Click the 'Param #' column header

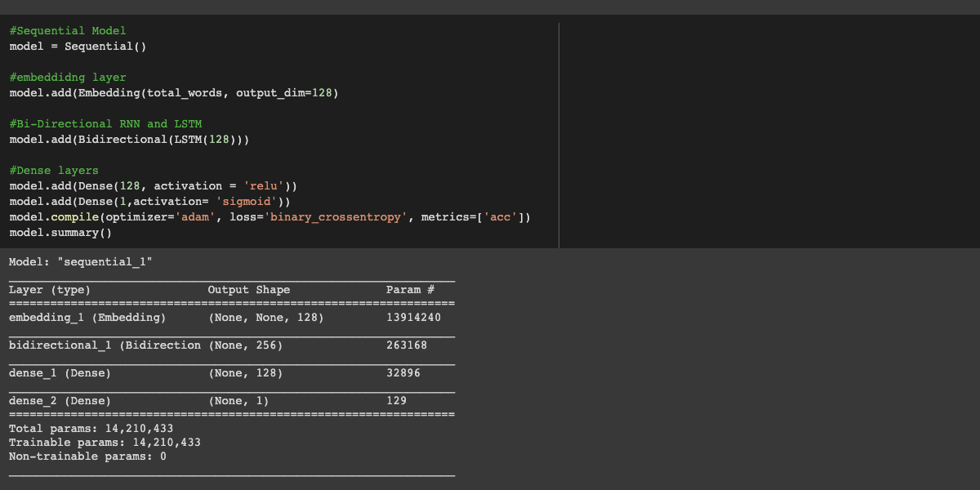click(x=410, y=290)
